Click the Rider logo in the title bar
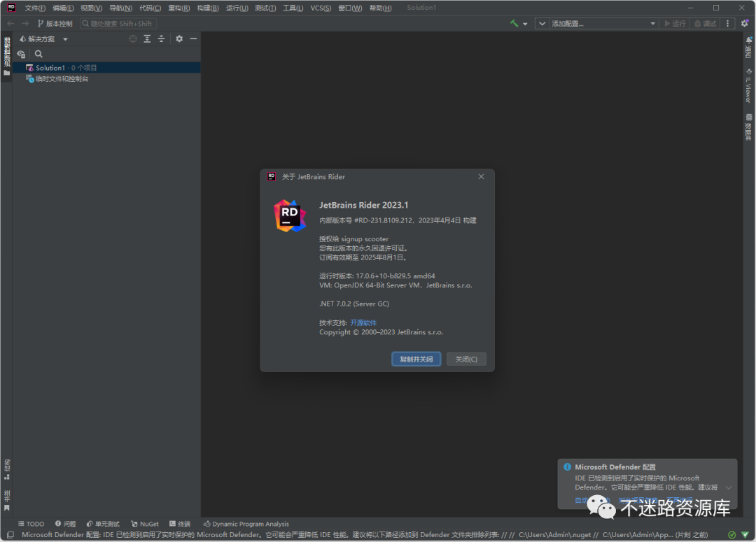Screen dimensions: 756x542 point(11,7)
